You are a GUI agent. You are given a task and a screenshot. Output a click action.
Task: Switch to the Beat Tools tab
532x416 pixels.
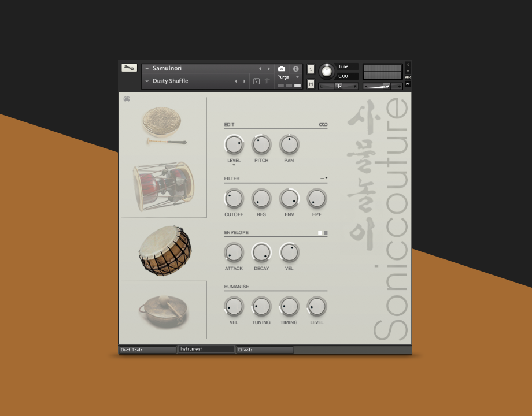pyautogui.click(x=147, y=350)
